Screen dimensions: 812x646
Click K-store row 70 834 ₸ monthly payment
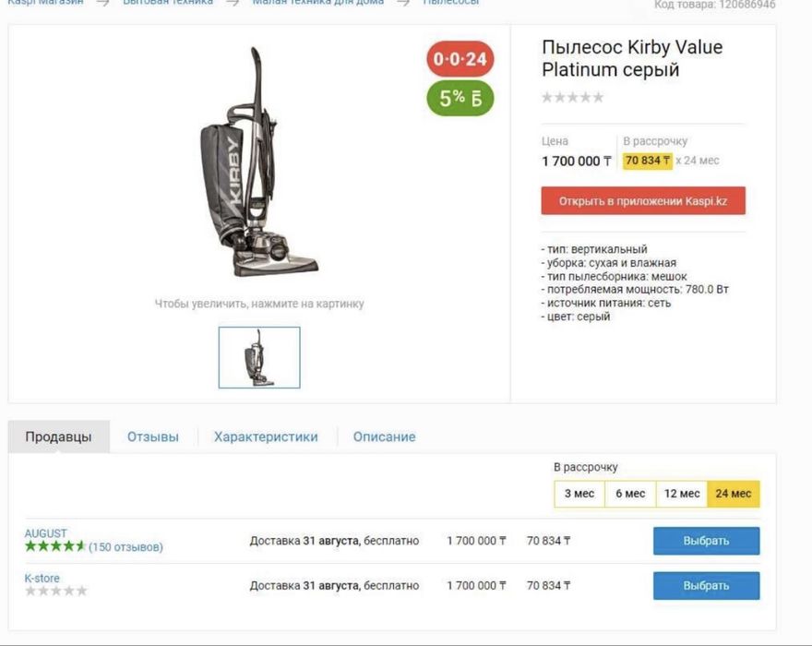[548, 586]
